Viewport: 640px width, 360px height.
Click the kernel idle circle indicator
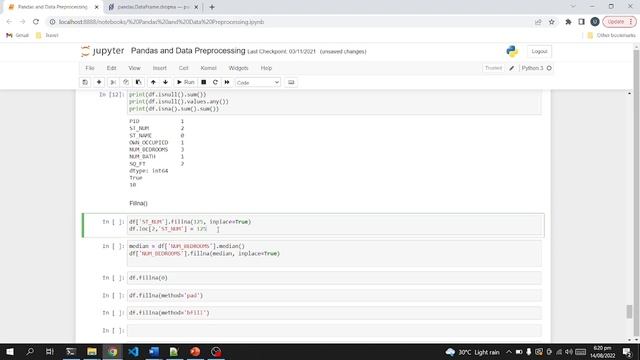(x=549, y=68)
